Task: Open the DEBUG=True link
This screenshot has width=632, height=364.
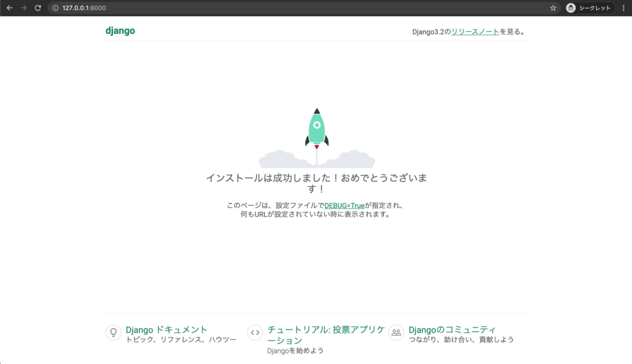Action: [x=344, y=205]
